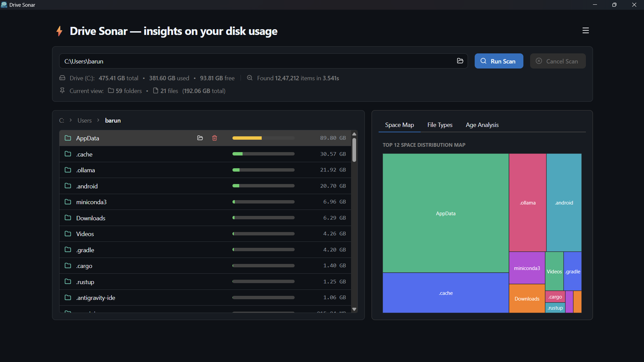The height and width of the screenshot is (362, 644).
Task: Click the .ollama folder icon
Action: pos(68,170)
